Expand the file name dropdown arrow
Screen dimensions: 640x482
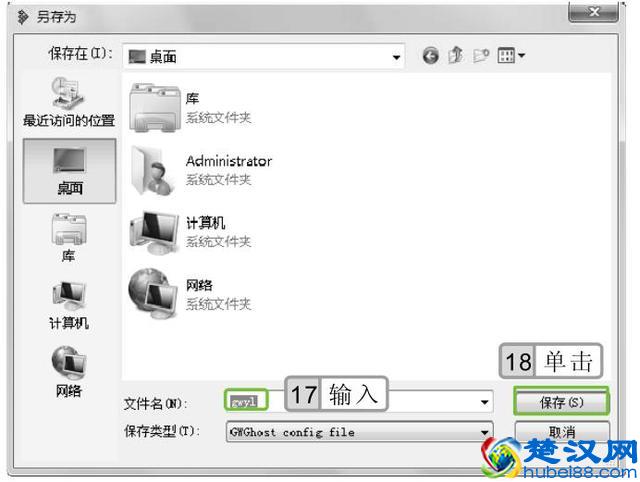(x=486, y=402)
